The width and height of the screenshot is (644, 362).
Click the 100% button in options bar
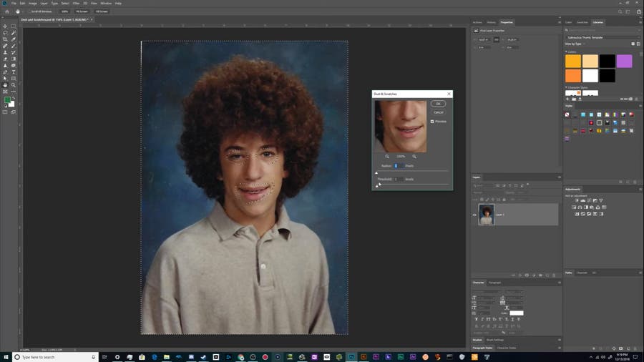[64, 11]
